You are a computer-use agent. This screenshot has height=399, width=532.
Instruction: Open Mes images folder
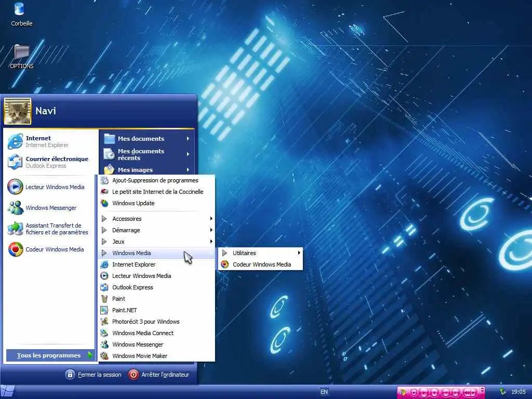(x=146, y=169)
